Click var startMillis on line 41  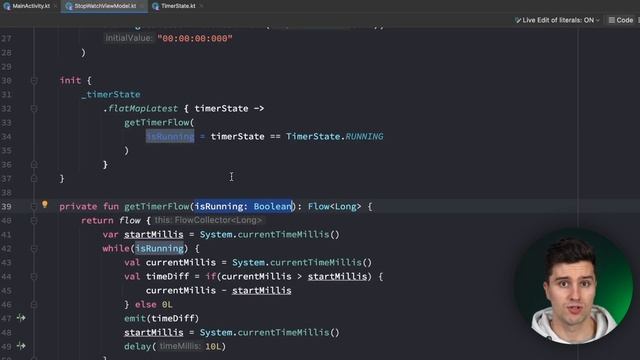click(x=143, y=234)
